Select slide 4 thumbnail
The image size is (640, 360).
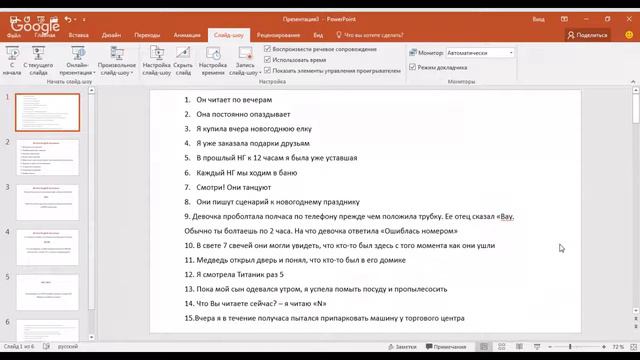47,247
